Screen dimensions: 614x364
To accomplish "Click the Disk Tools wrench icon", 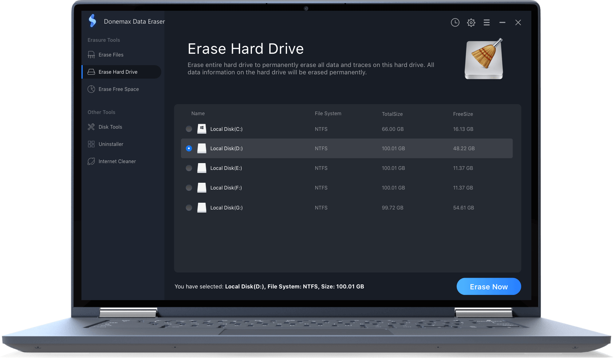I will [91, 127].
